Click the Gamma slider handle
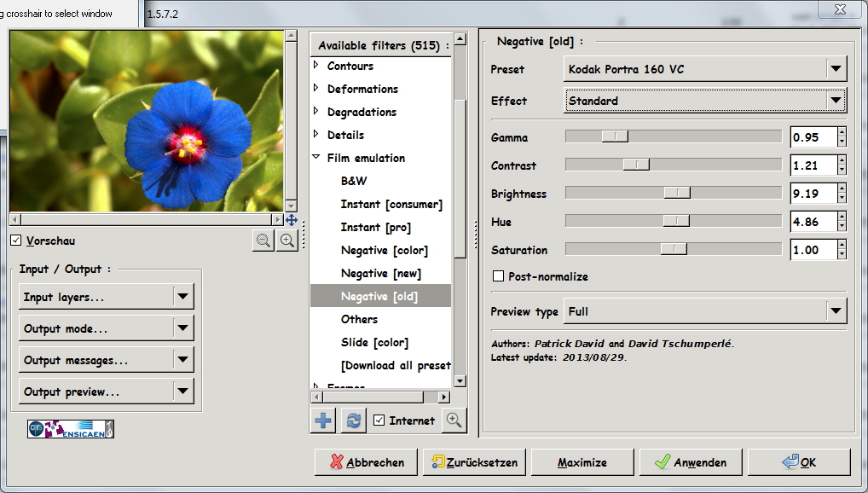 615,136
